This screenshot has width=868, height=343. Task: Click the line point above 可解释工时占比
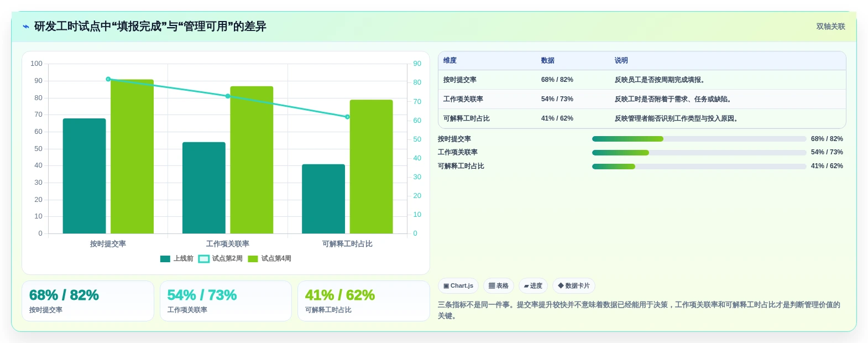347,117
